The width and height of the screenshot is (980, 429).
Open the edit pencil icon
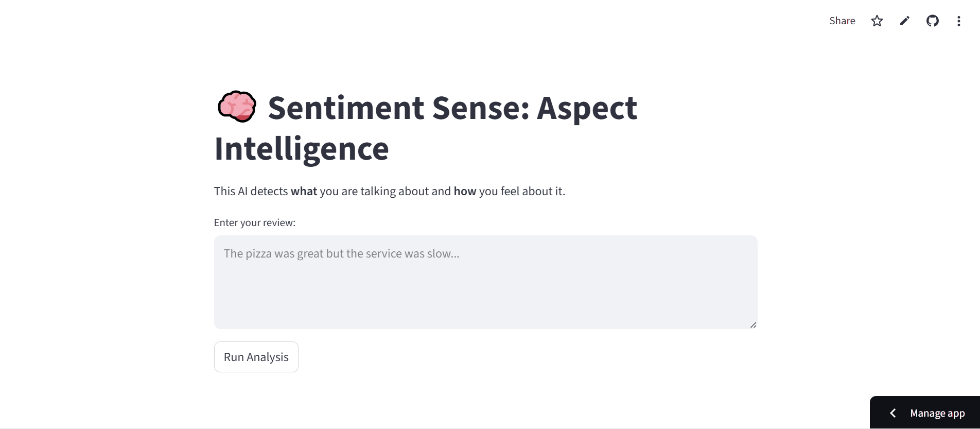(905, 21)
